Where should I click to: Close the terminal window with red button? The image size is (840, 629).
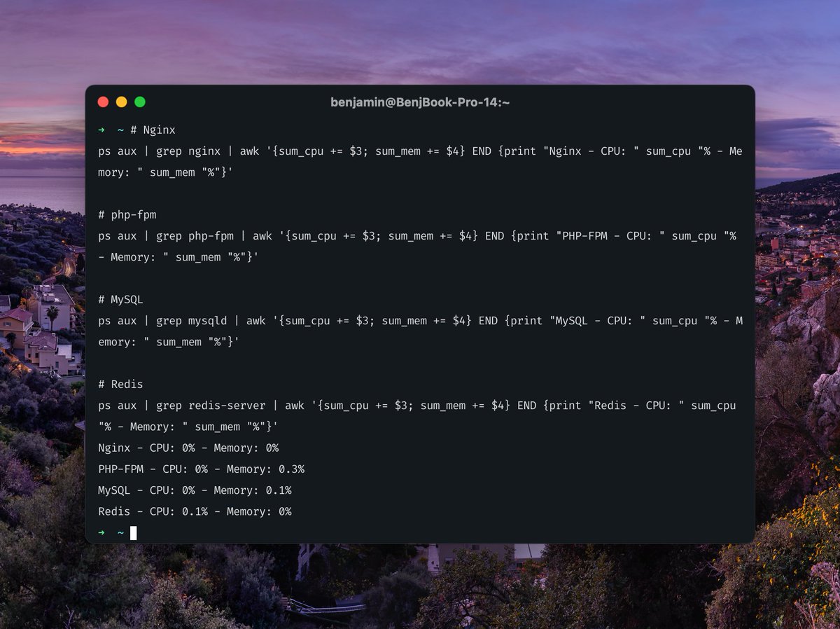[x=103, y=102]
